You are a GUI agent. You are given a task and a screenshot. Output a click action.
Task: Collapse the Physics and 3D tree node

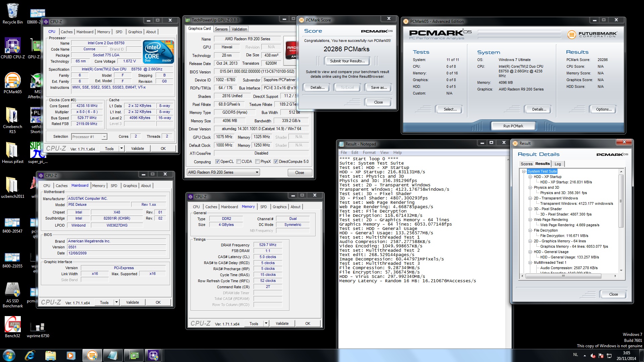pyautogui.click(x=530, y=187)
